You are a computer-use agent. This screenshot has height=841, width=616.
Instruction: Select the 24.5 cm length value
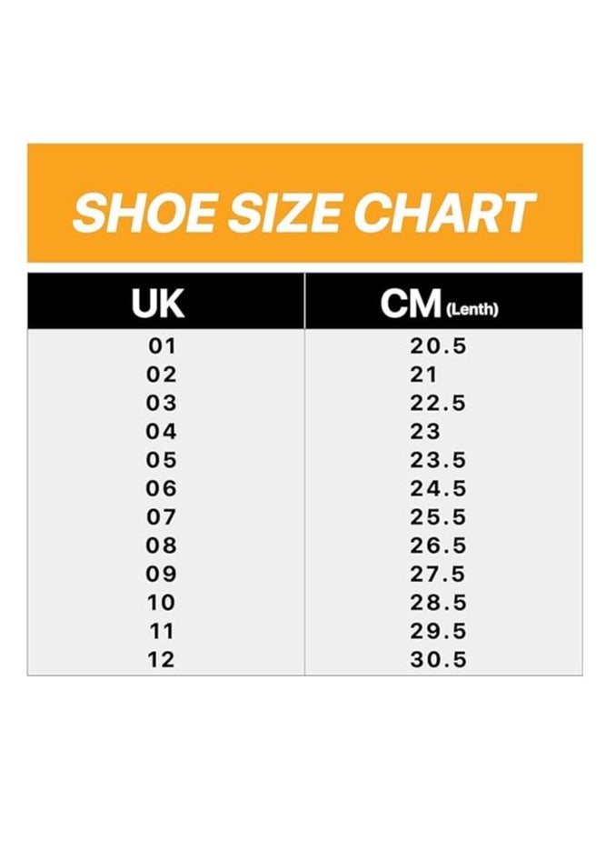pos(438,489)
